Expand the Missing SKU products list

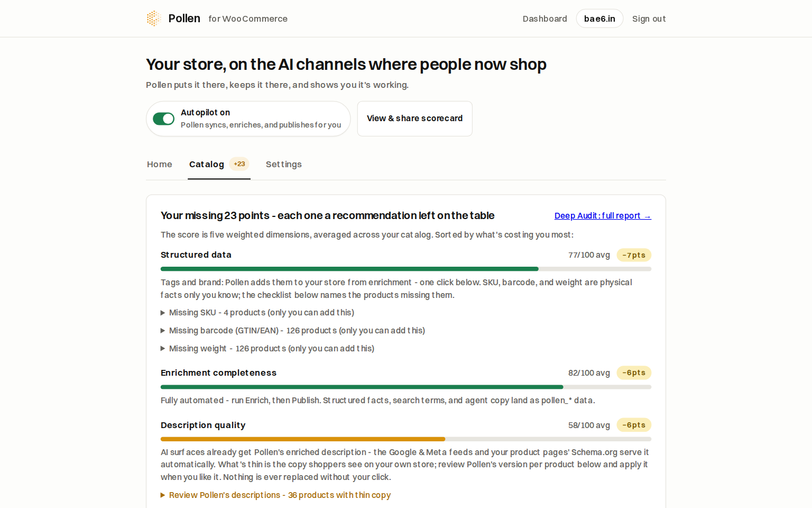click(x=257, y=313)
